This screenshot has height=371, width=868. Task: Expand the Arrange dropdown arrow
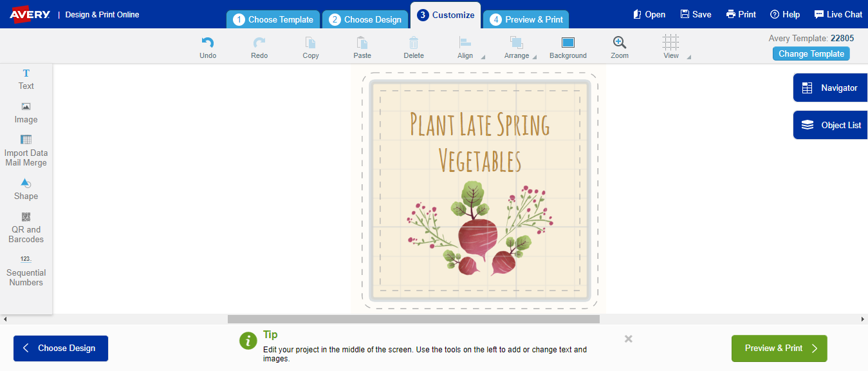point(535,57)
